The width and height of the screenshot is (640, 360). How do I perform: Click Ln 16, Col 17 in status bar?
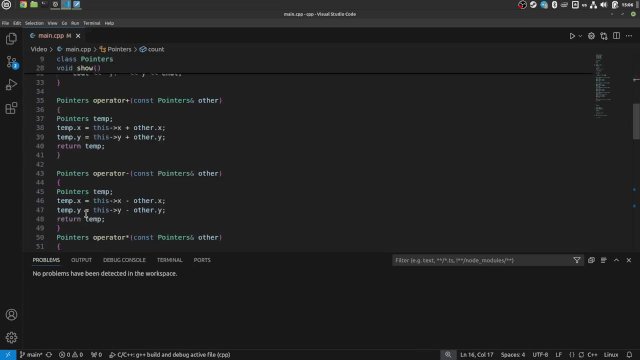(x=477, y=355)
